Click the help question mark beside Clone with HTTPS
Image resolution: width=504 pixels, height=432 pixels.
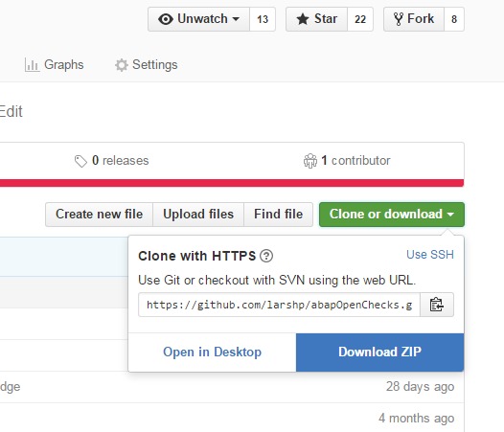(x=266, y=256)
